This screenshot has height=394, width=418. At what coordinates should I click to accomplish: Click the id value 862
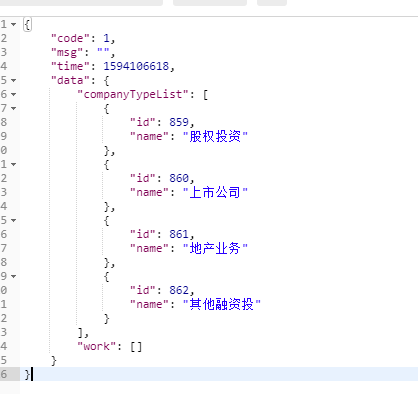[179, 290]
